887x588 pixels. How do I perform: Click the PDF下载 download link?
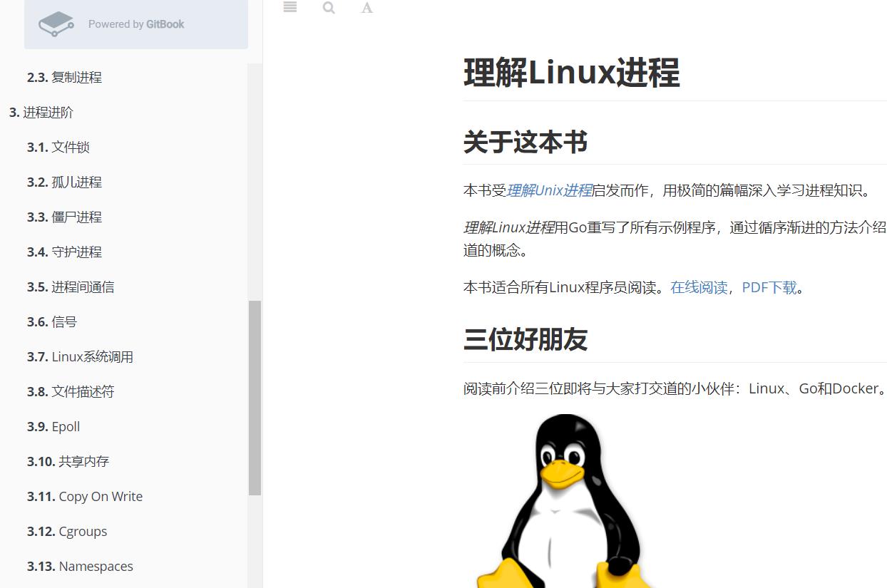(x=769, y=287)
